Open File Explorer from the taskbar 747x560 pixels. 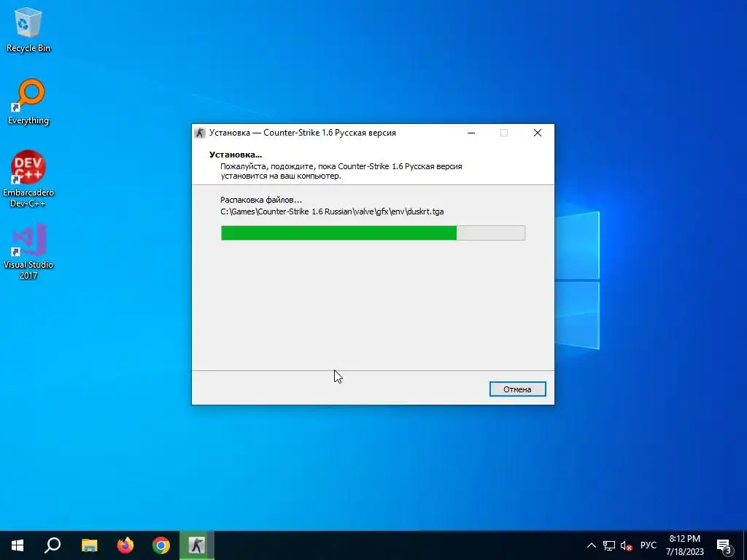pos(89,545)
